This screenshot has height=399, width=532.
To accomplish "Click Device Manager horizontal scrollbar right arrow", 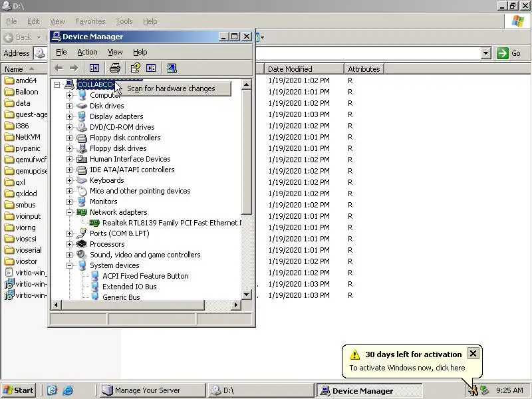I will [236, 305].
